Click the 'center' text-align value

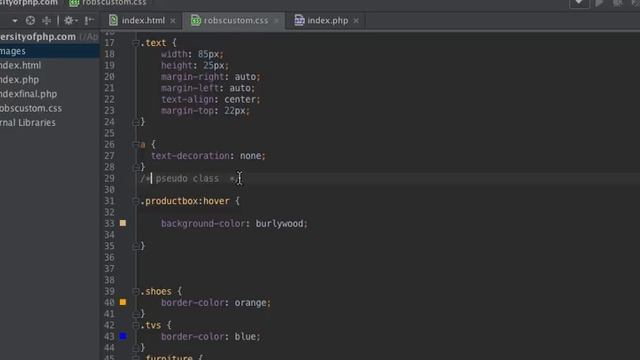tap(240, 99)
